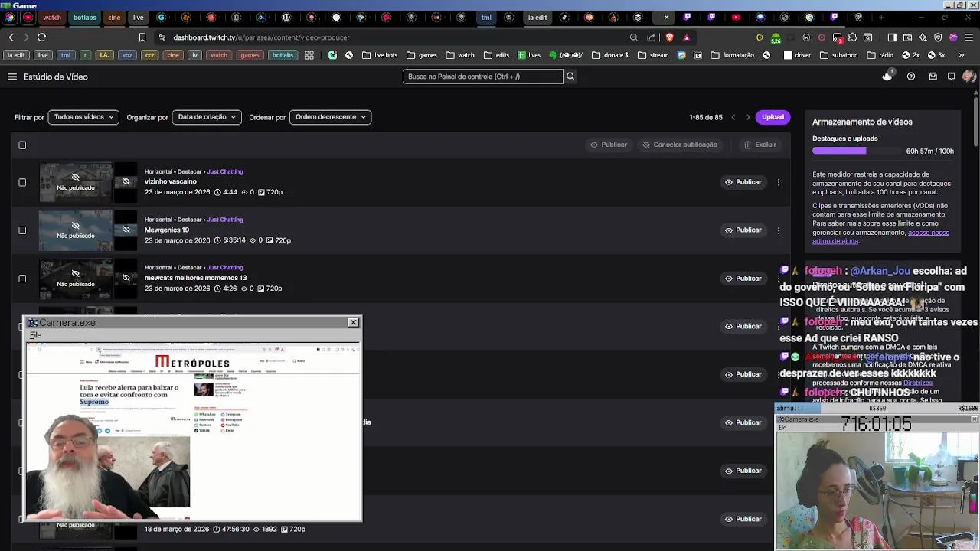Click the 'games' bookmark pill in bookmarks bar
Image resolution: width=980 pixels, height=551 pixels.
[250, 55]
